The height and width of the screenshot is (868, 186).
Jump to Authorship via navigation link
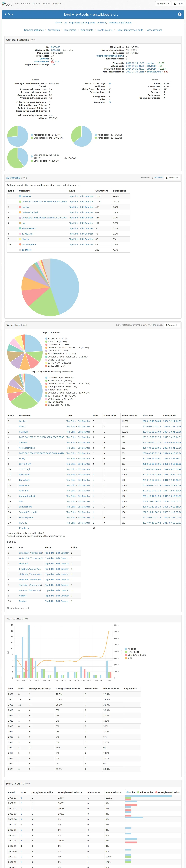point(54,30)
